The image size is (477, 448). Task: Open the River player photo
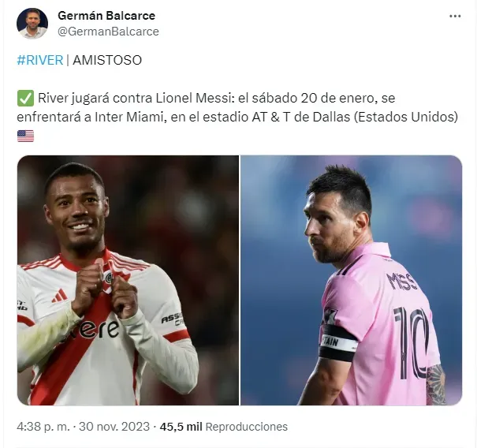[x=128, y=280]
